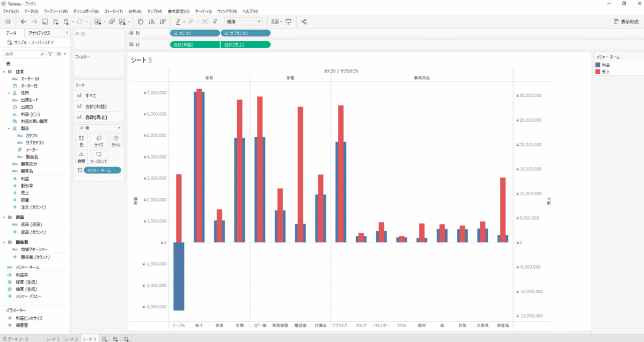
Task: Add a new worksheet from bottom tab bar
Action: pos(105,338)
